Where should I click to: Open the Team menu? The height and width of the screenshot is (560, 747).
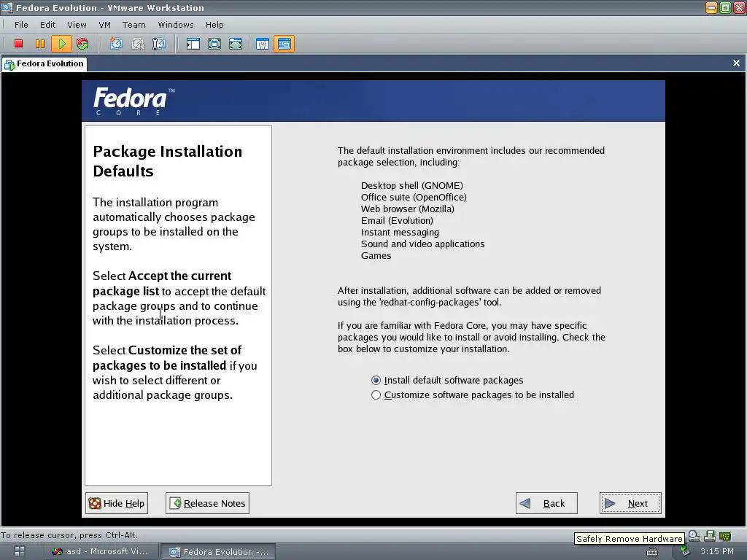coord(134,25)
